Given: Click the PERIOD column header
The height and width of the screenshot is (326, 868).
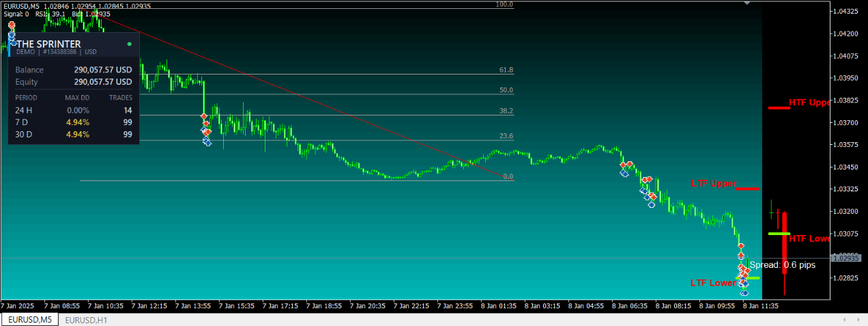Looking at the screenshot, I should tap(26, 98).
